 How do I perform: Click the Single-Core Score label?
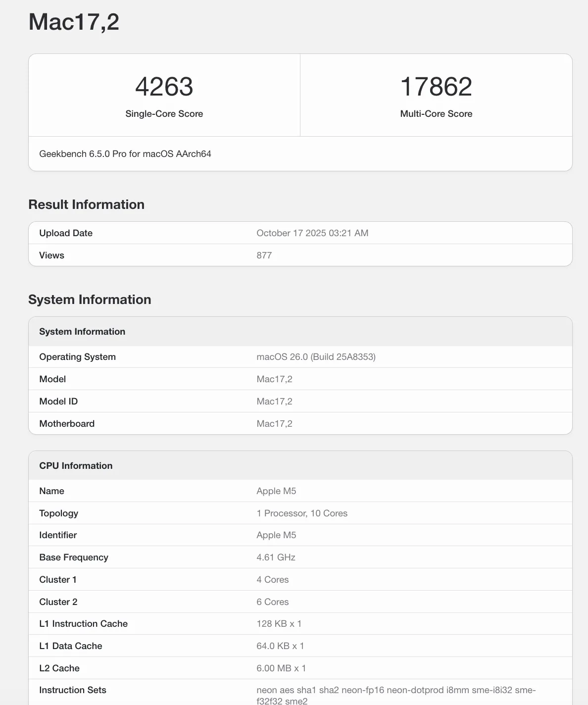click(164, 114)
